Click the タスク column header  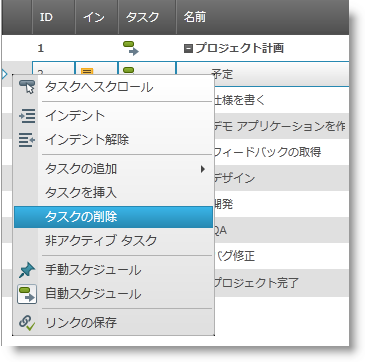click(147, 17)
